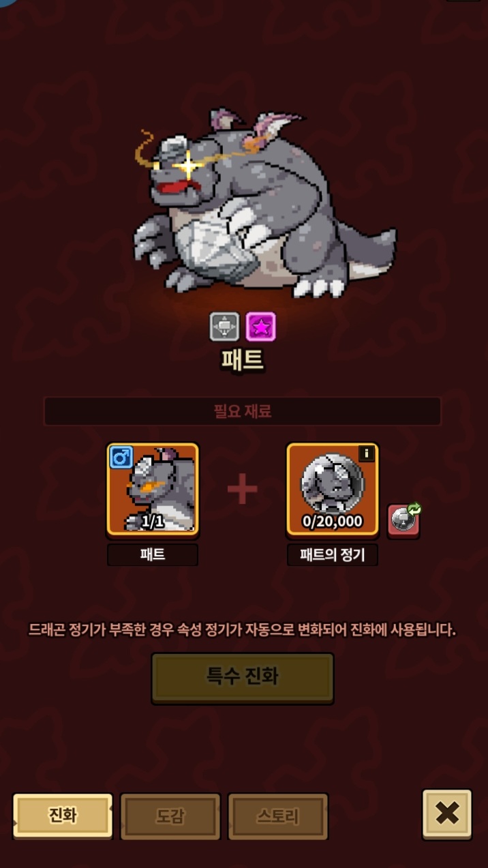488x868 pixels.
Task: Select the 패트 dragon material card
Action: (x=153, y=489)
